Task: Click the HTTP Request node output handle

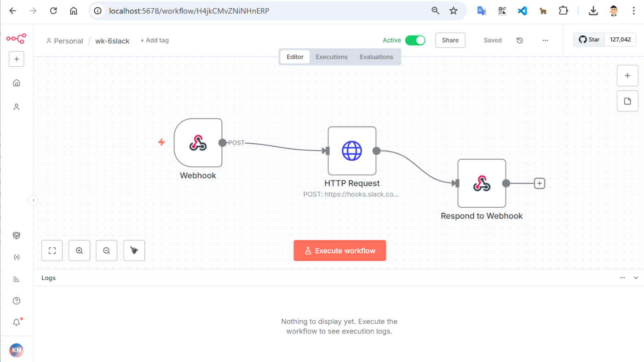Action: click(376, 151)
